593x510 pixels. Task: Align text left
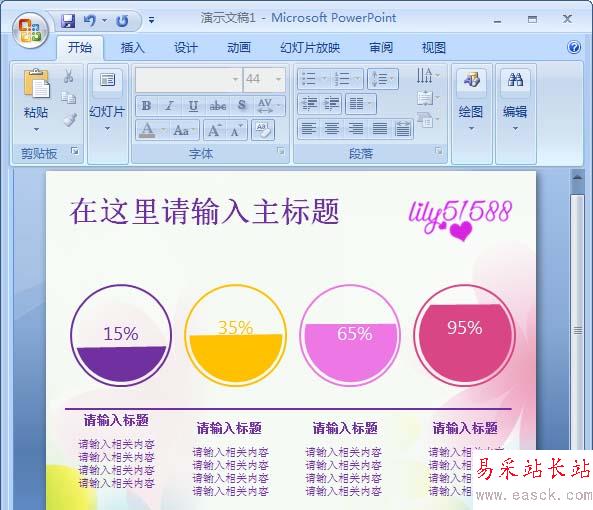(x=309, y=129)
